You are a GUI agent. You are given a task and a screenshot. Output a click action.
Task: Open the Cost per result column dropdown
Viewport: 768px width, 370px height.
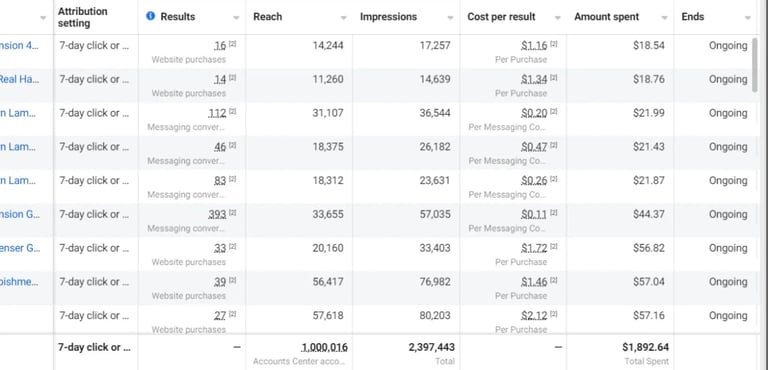click(x=557, y=18)
